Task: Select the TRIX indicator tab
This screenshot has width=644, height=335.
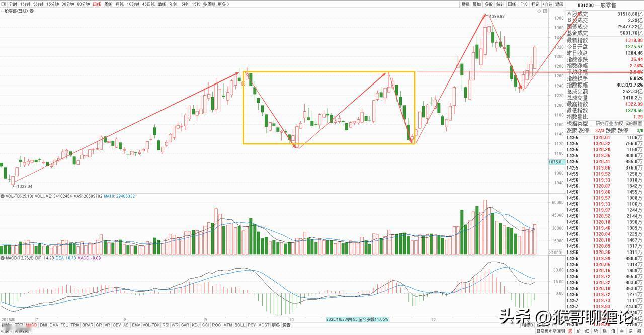Action: tap(75, 325)
